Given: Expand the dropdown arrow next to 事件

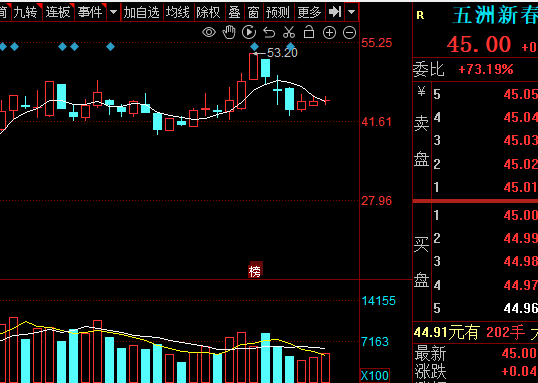Looking at the screenshot, I should (113, 13).
